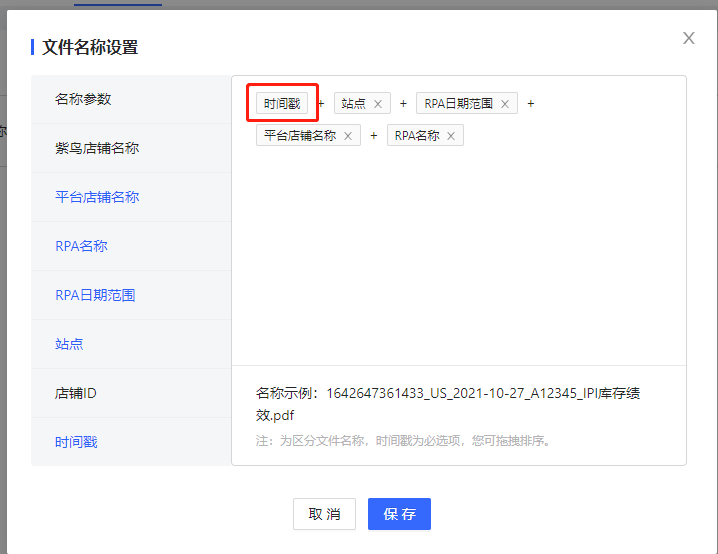This screenshot has width=718, height=554.
Task: Click the 时间戳 tag in the name builder
Action: pos(282,103)
